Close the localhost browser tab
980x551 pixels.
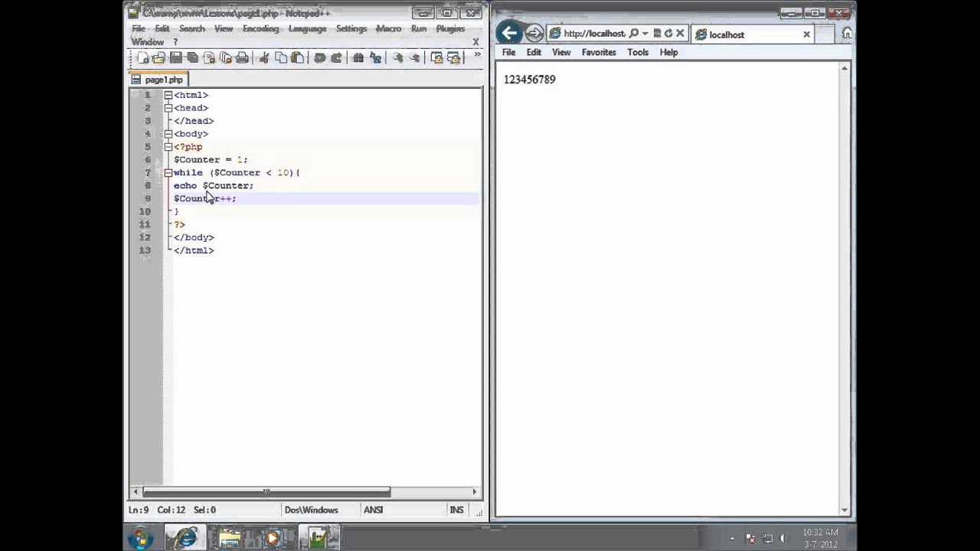(806, 34)
